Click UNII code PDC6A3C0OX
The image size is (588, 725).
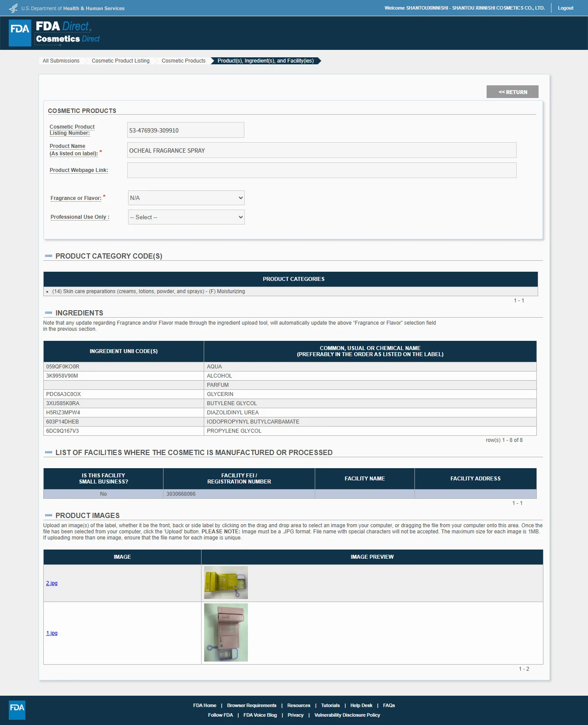[63, 394]
